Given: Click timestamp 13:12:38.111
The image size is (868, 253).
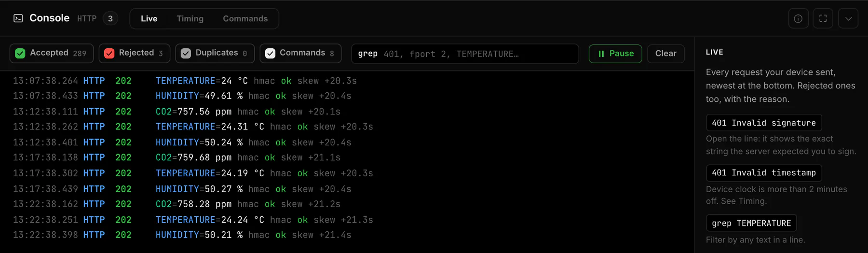Looking at the screenshot, I should (x=45, y=112).
